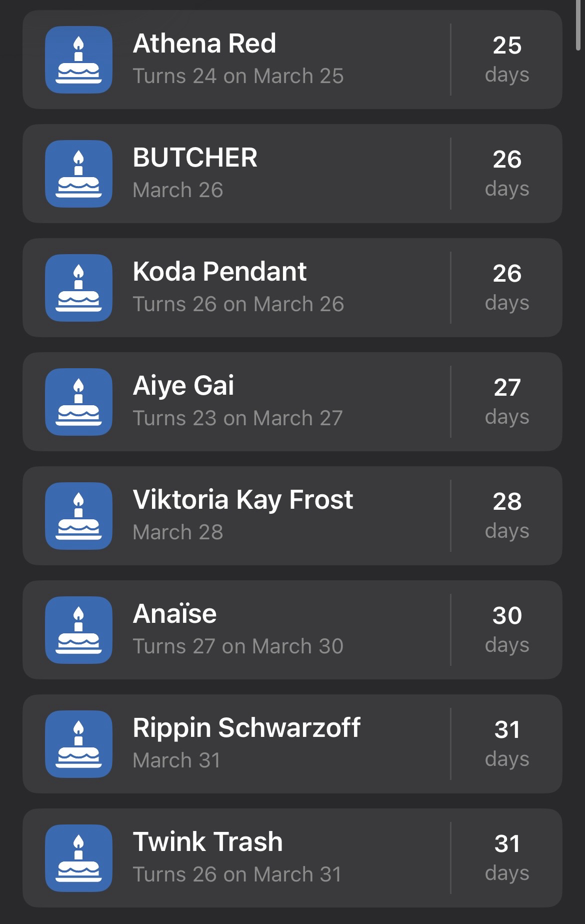
Task: Click the March 31 date under Rippin Schwarzoff
Action: click(176, 760)
